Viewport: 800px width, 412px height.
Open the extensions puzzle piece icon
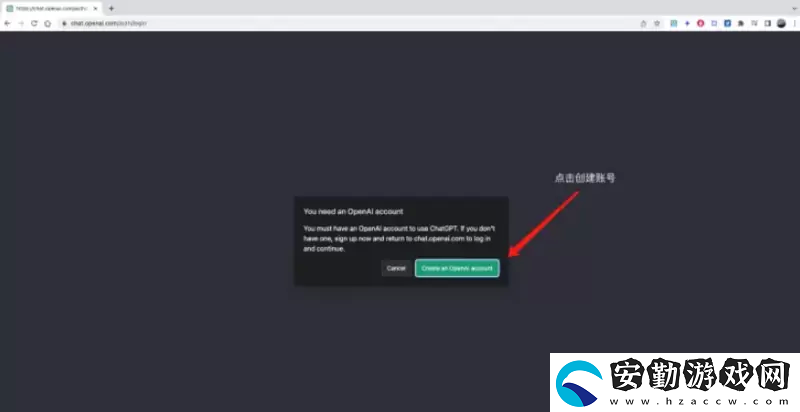[x=741, y=23]
